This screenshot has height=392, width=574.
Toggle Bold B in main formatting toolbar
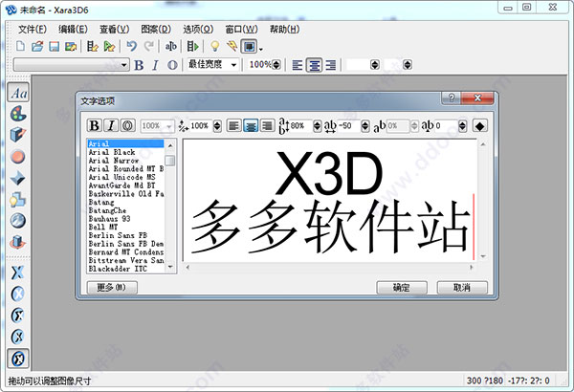pyautogui.click(x=139, y=65)
